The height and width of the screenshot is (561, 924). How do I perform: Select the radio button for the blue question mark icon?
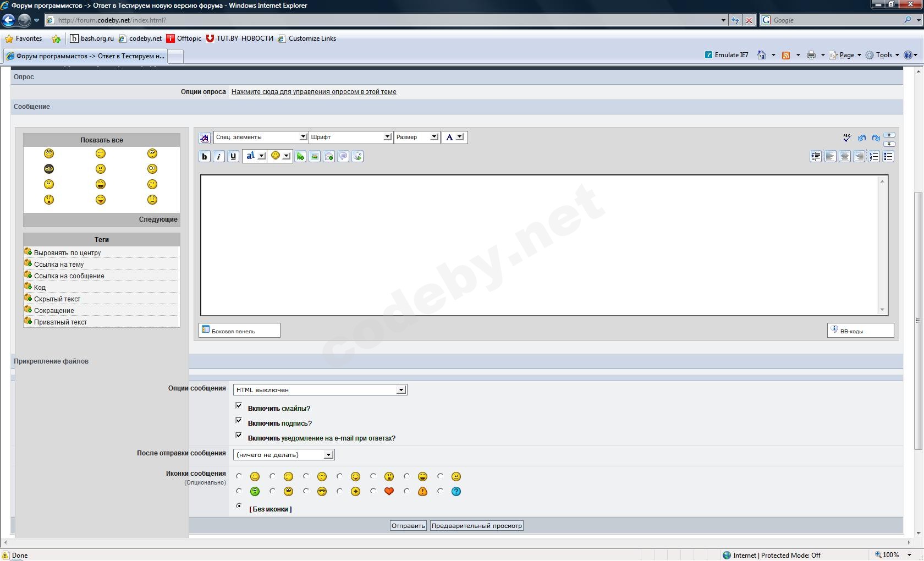(440, 491)
